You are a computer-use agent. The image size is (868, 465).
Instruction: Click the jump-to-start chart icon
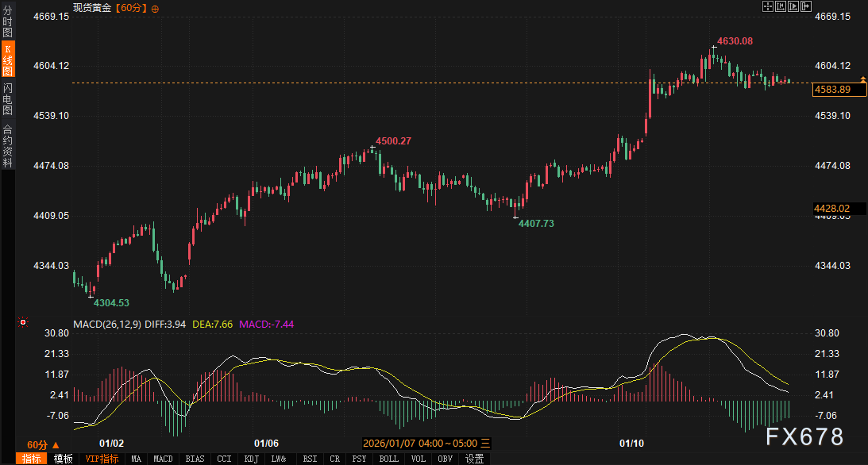(x=781, y=6)
